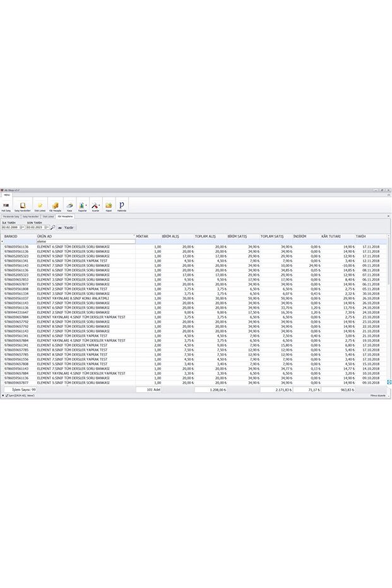Open the Kasa toolbar icon

(69, 207)
